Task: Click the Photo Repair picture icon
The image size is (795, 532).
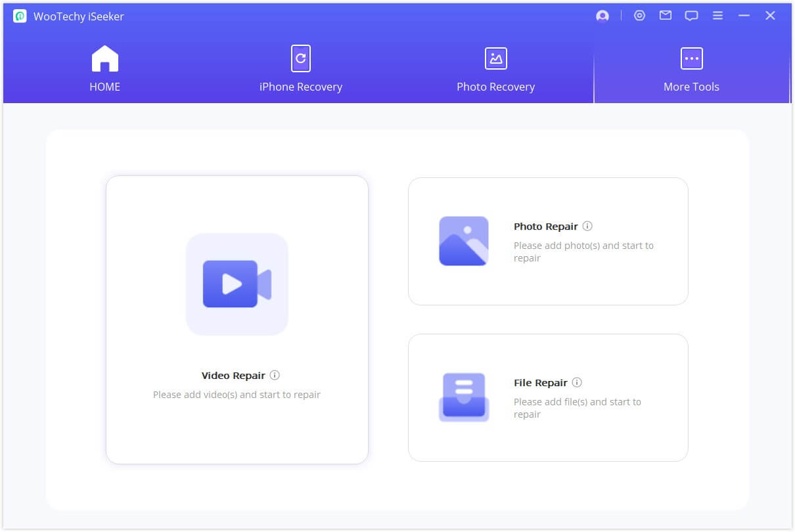Action: [464, 241]
